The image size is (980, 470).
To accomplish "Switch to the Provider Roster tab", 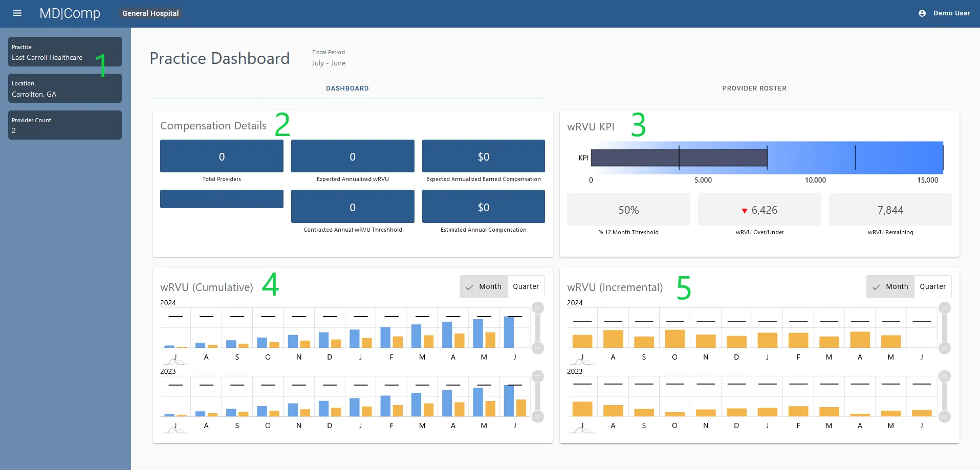I will 754,88.
